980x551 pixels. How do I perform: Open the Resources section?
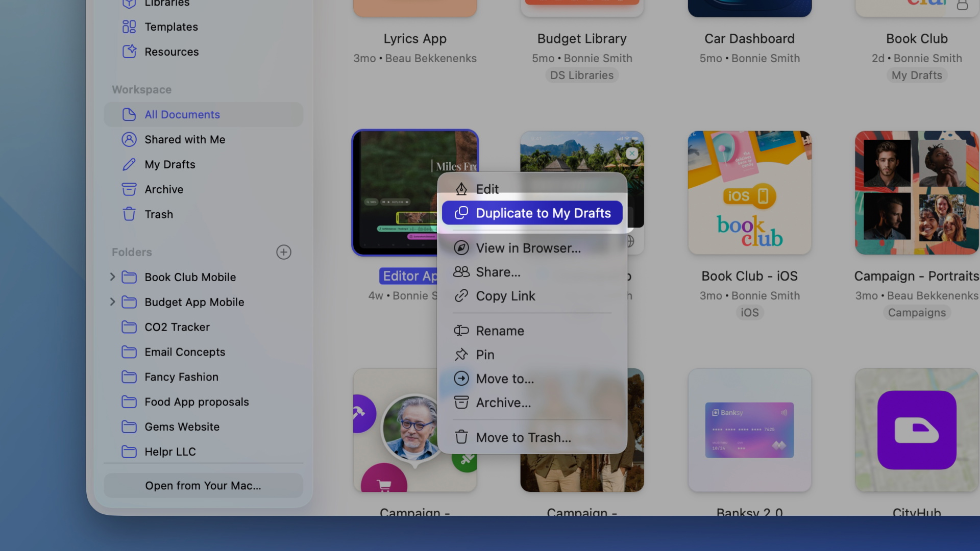pos(203,52)
